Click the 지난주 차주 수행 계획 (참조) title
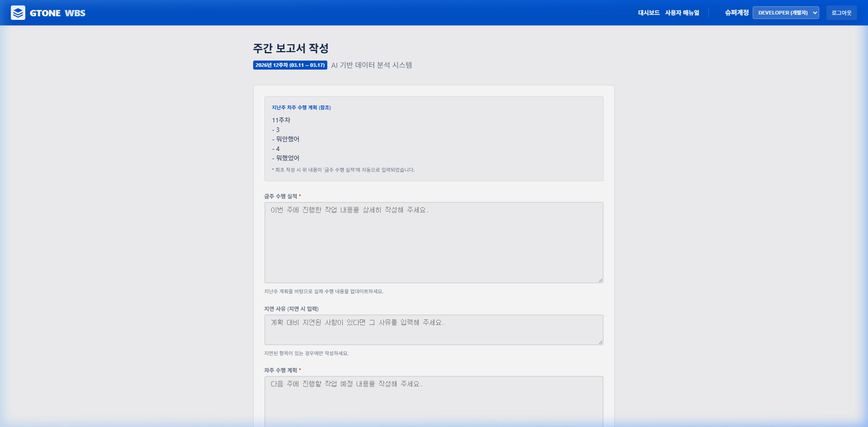This screenshot has height=427, width=868. [301, 108]
